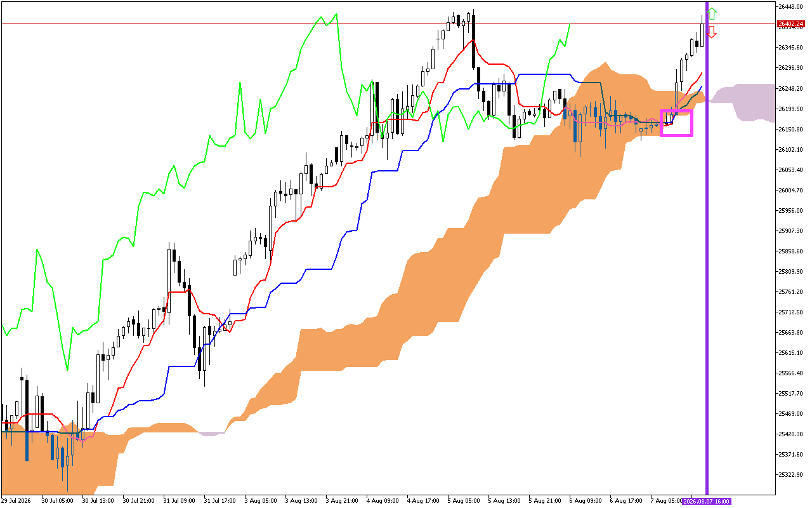Click price level 25371.60 on the scale
The height and width of the screenshot is (508, 812).
790,454
